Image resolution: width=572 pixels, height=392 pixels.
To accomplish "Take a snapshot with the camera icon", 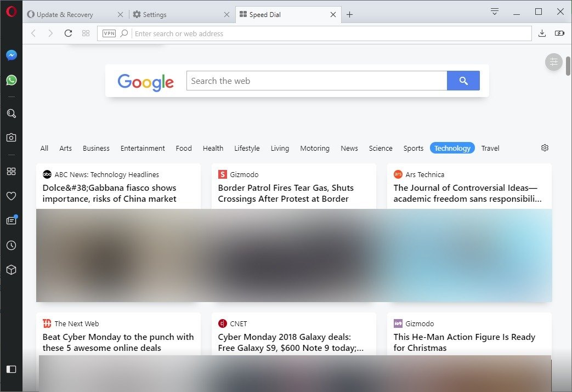I will [12, 138].
